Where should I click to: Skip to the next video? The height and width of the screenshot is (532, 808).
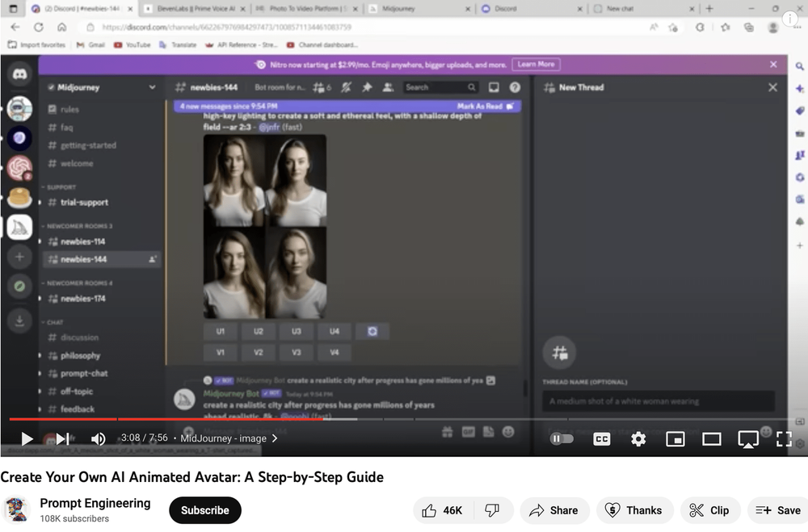[x=63, y=439]
